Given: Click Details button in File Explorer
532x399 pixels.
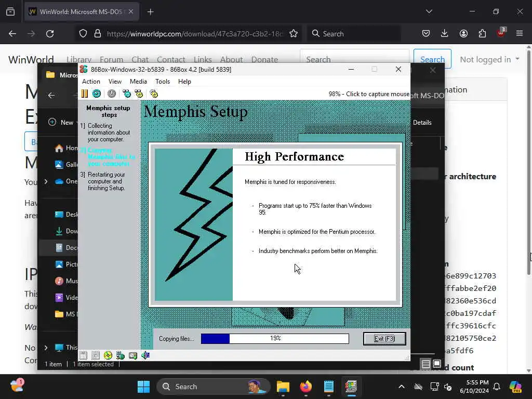Looking at the screenshot, I should click(x=422, y=123).
